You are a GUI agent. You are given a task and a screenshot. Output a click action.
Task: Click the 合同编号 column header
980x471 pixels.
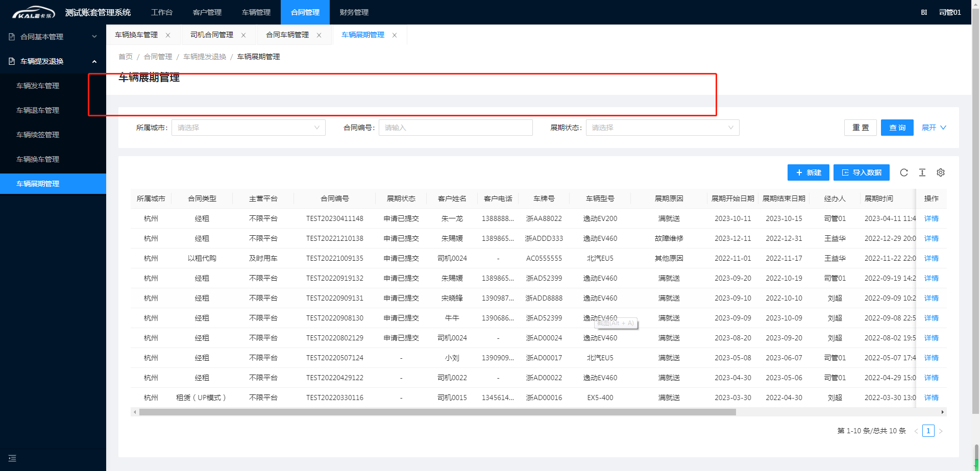[335, 199]
